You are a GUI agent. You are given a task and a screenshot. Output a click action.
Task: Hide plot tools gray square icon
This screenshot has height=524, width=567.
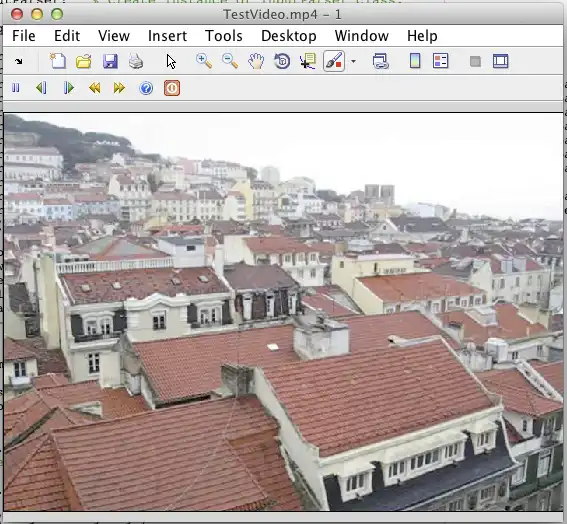[x=475, y=61]
